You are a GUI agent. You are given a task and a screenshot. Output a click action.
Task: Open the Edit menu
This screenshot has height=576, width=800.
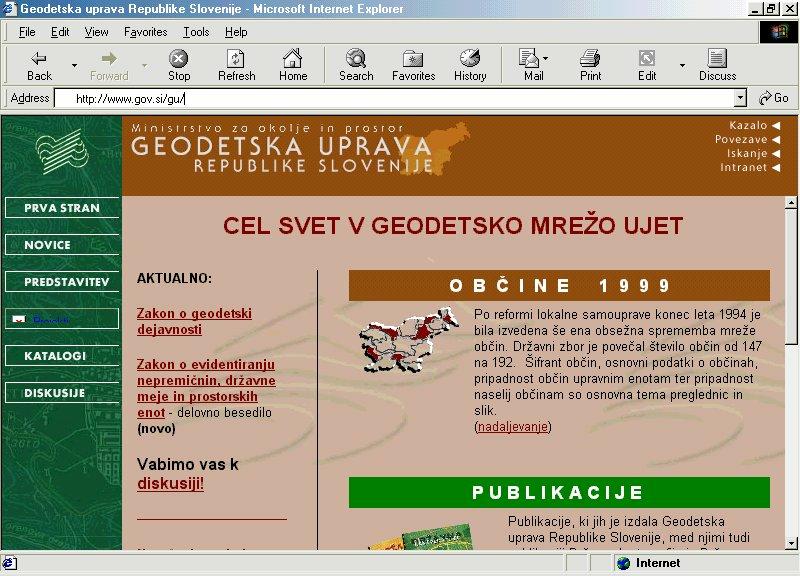[60, 32]
